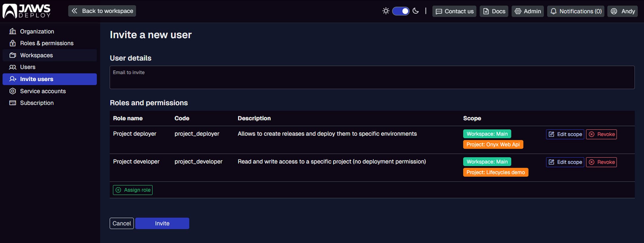This screenshot has height=243, width=644.
Task: Open the Admin section
Action: click(x=528, y=11)
